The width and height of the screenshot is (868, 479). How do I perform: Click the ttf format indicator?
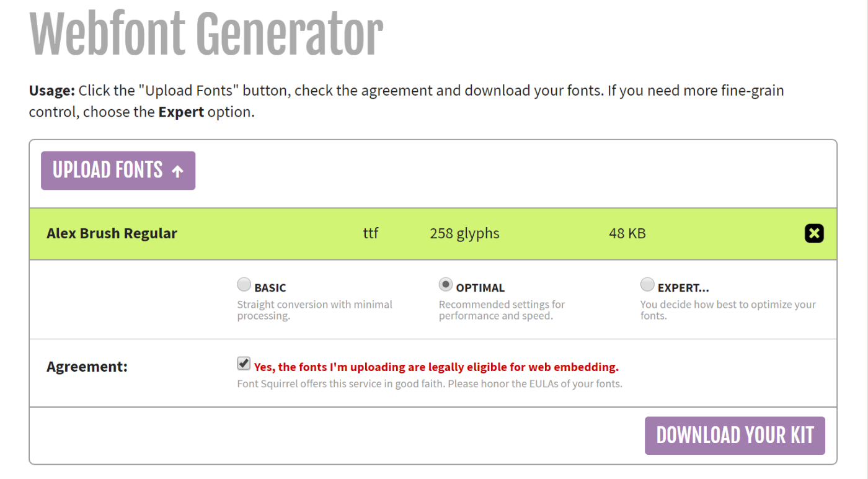pos(370,233)
